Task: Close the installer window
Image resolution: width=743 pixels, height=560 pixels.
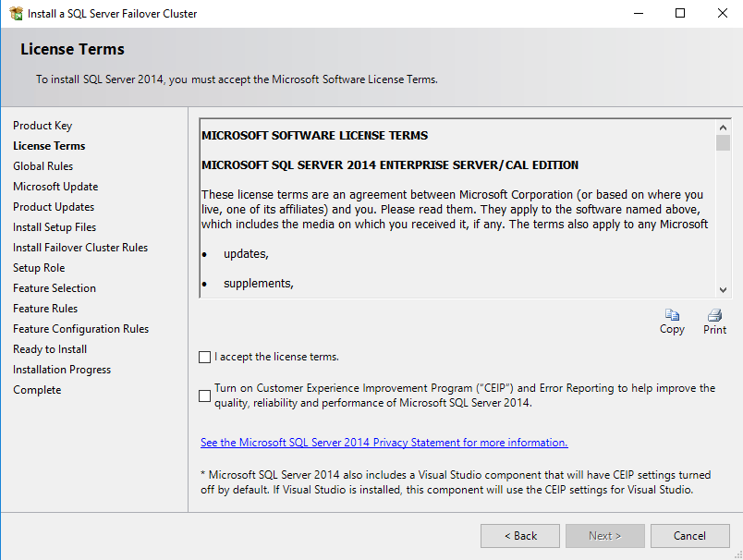Action: [722, 13]
